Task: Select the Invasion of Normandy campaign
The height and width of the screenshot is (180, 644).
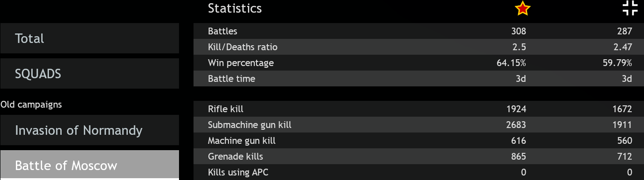Action: [x=90, y=130]
